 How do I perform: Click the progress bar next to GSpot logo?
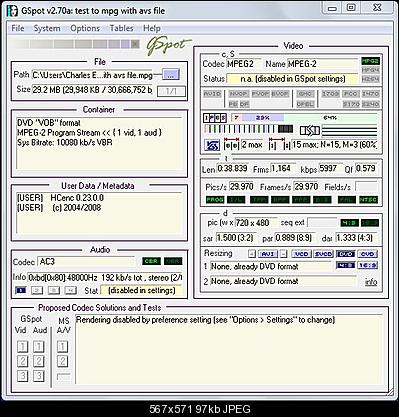(x=75, y=44)
